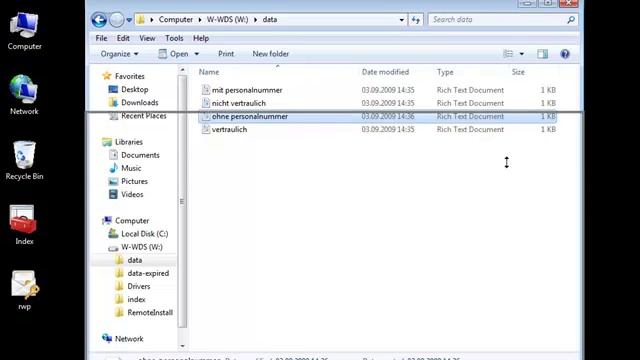This screenshot has height=360, width=640.
Task: Open the File menu
Action: (x=101, y=38)
